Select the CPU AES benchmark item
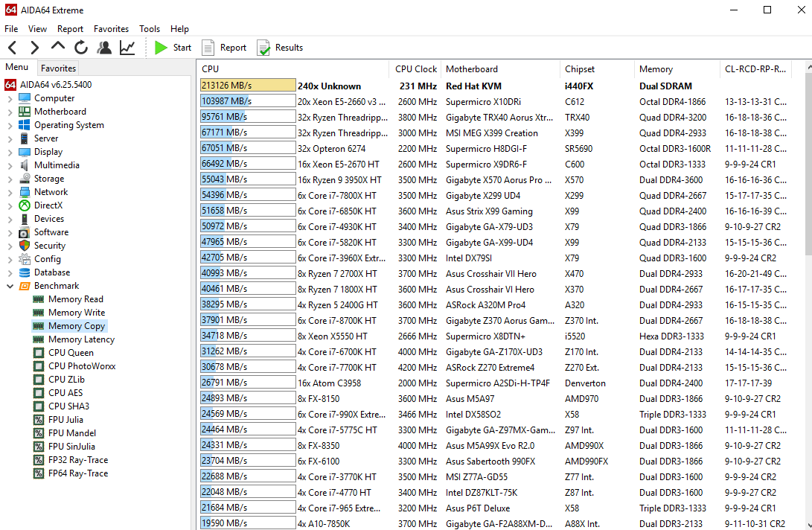Viewport: 812px width, 530px height. (x=65, y=393)
